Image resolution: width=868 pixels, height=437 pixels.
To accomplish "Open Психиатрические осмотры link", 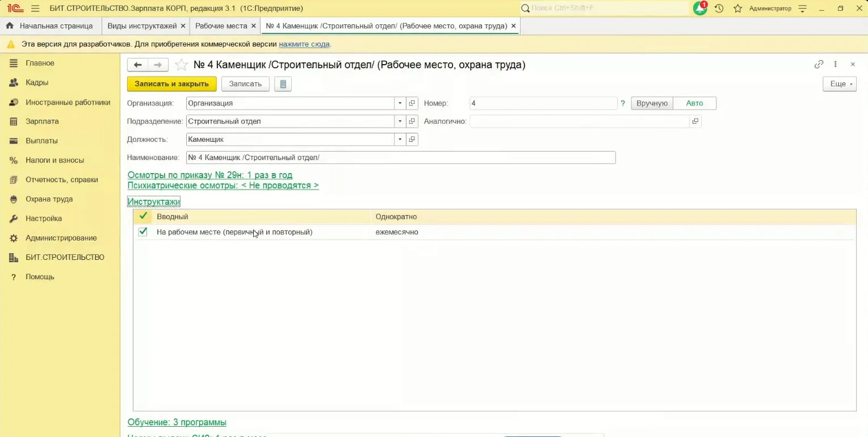I will [x=223, y=186].
